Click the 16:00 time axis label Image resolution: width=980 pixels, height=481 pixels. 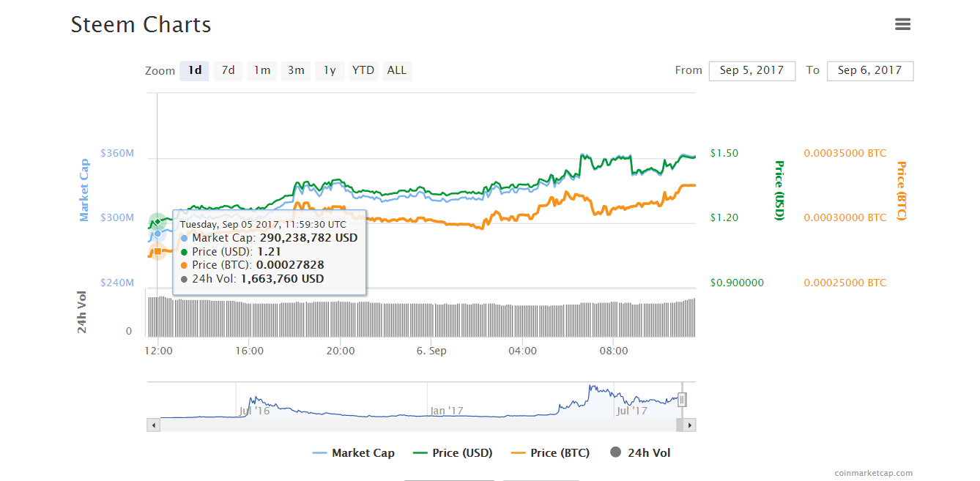(250, 351)
